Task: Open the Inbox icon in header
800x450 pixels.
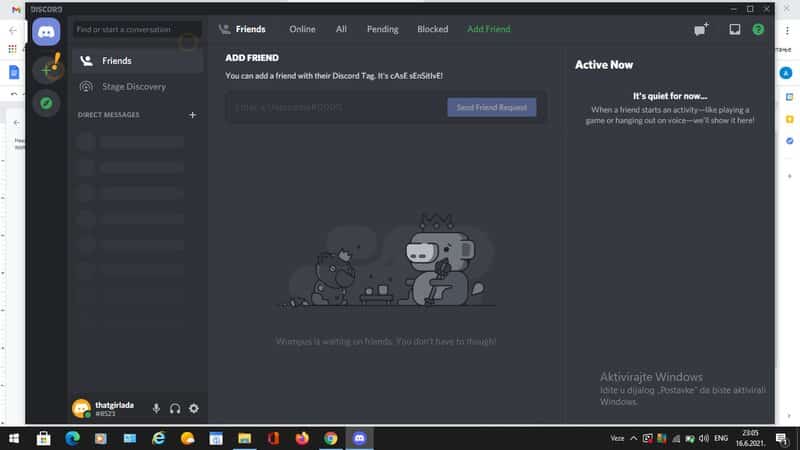Action: point(735,29)
